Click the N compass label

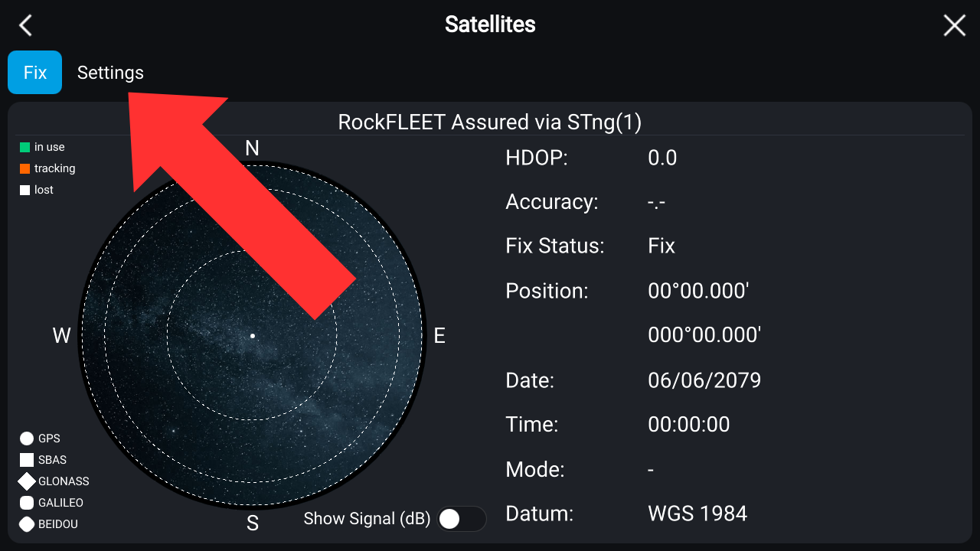click(252, 148)
